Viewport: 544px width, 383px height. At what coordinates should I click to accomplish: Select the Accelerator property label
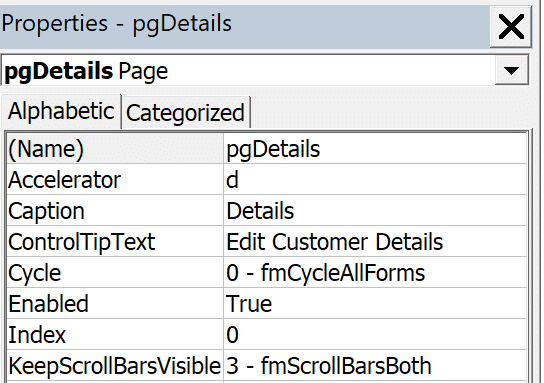[x=115, y=180]
